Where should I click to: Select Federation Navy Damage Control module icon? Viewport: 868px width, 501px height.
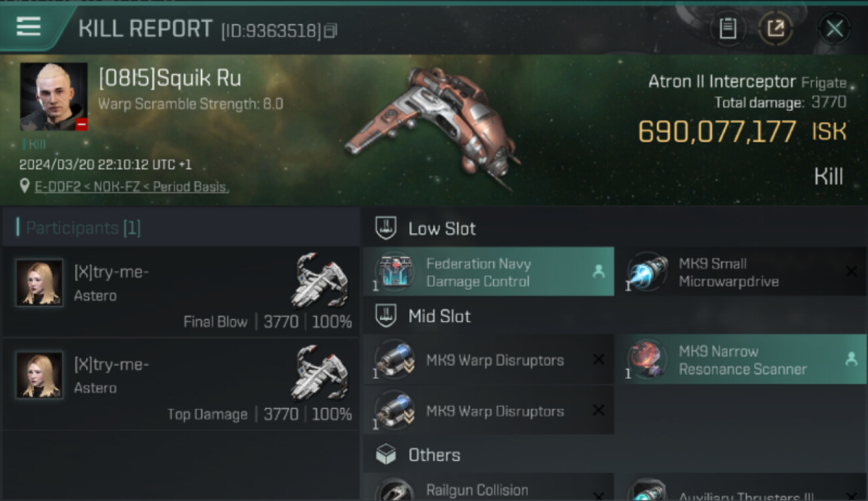click(x=394, y=272)
